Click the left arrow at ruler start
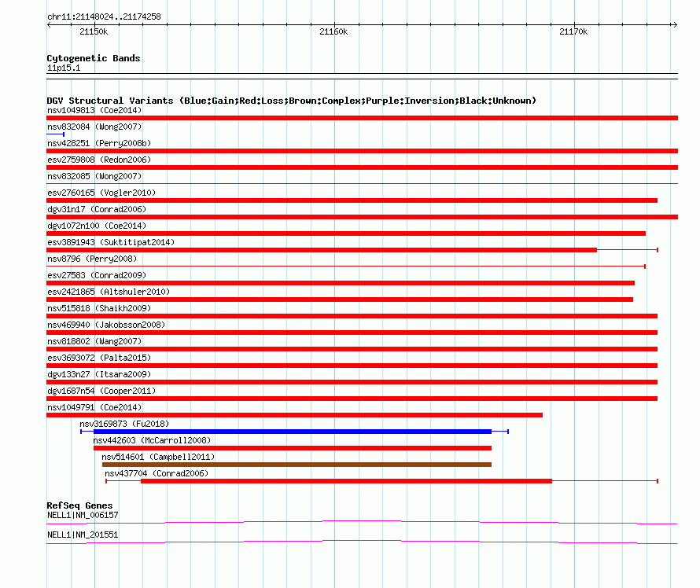This screenshot has height=588, width=700. click(x=49, y=24)
